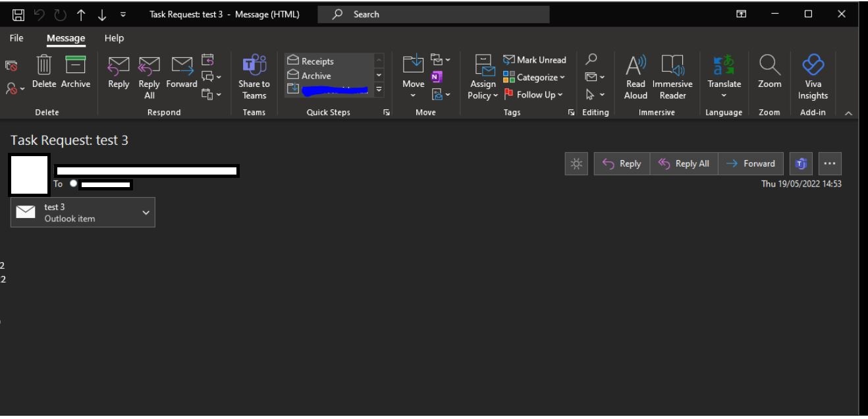
Task: Open the test 3 Outlook item attachment
Action: (x=82, y=213)
